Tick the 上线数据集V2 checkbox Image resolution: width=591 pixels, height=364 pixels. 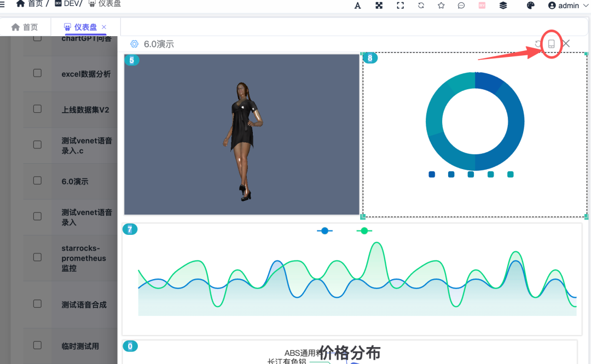[37, 109]
